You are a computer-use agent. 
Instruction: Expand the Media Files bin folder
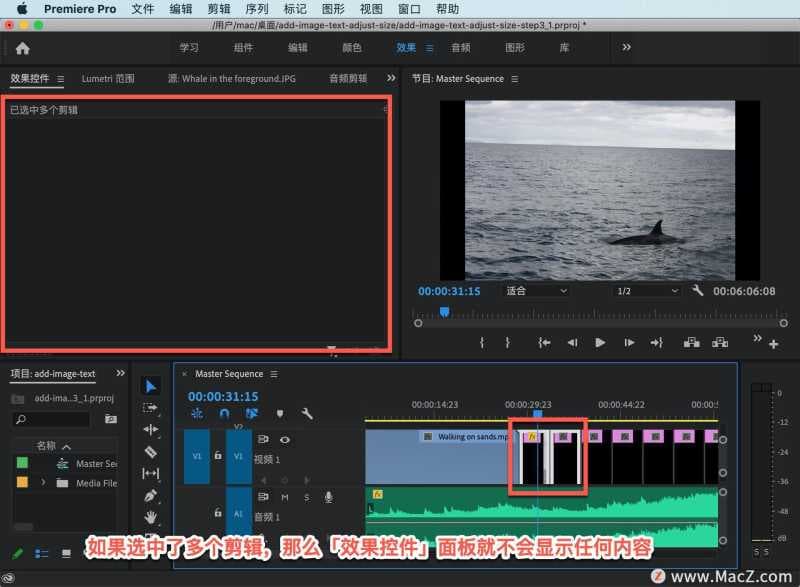click(43, 483)
